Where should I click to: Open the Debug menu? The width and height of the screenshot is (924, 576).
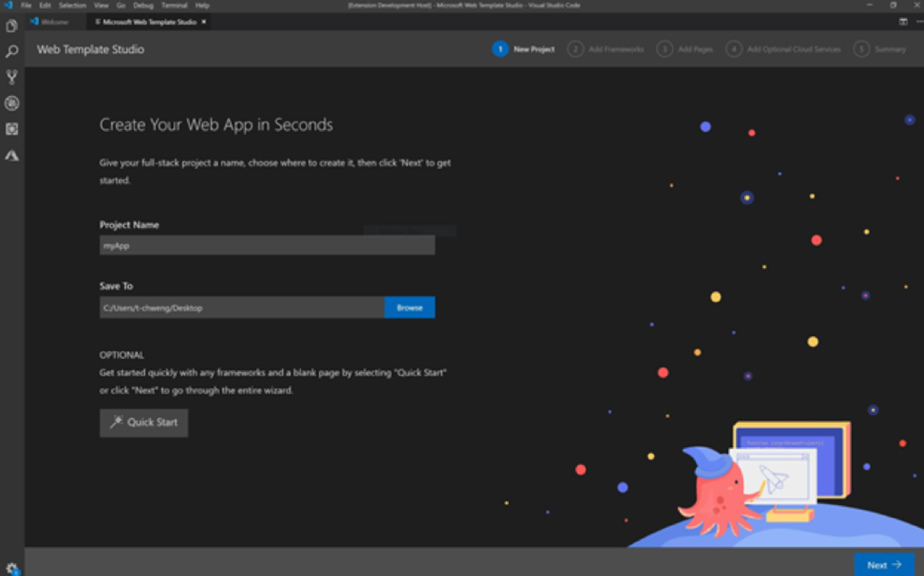point(143,5)
